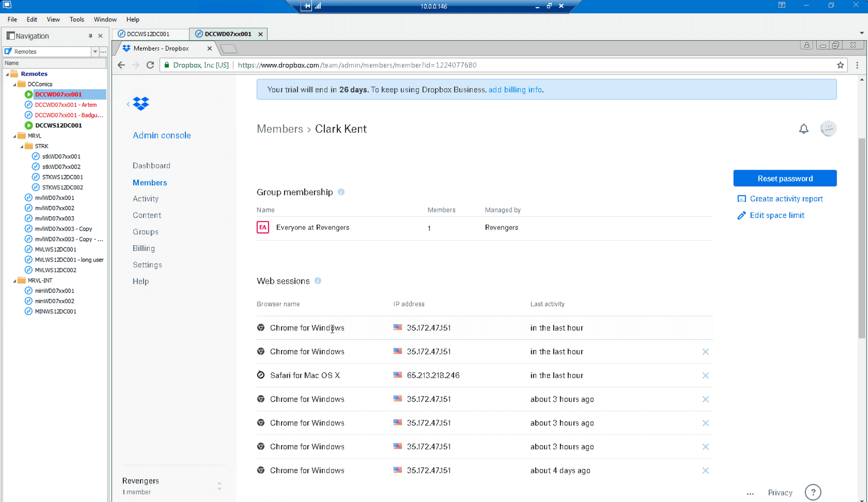Open a new browser tab
Viewport: 868px width, 502px height.
pos(229,49)
